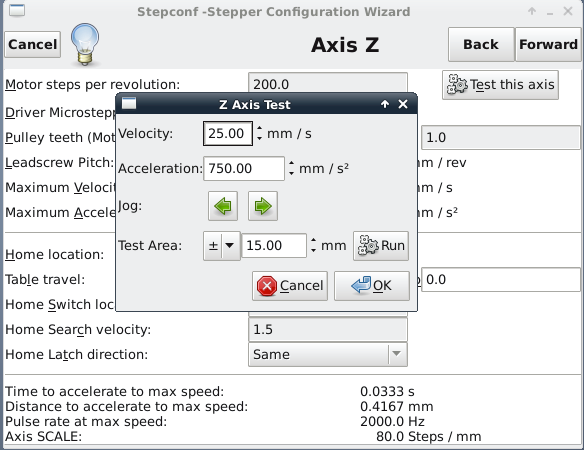Viewport: 584px width, 450px height.
Task: Focus the Velocity input field
Action: pos(228,133)
